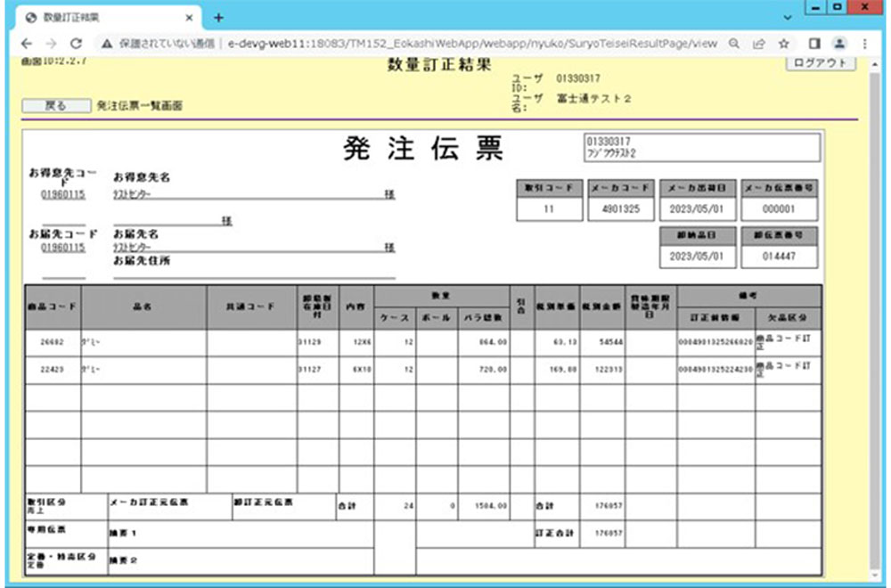Click the 卸納品日 value 2023/05/01

coord(697,257)
